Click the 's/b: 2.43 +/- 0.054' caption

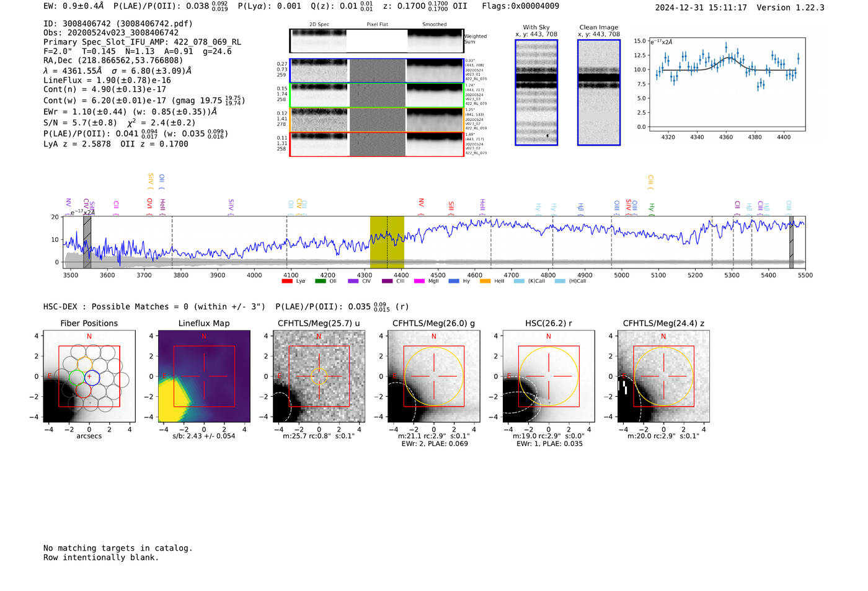tap(204, 436)
